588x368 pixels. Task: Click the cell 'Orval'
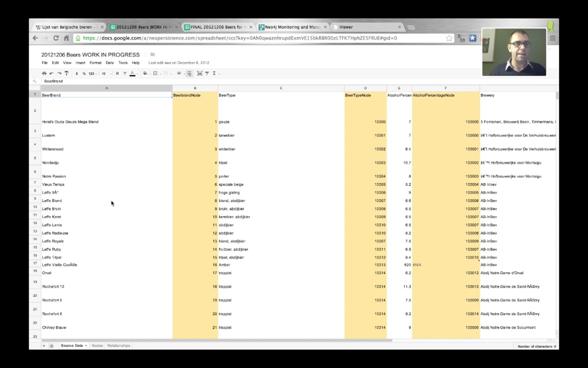(x=107, y=273)
